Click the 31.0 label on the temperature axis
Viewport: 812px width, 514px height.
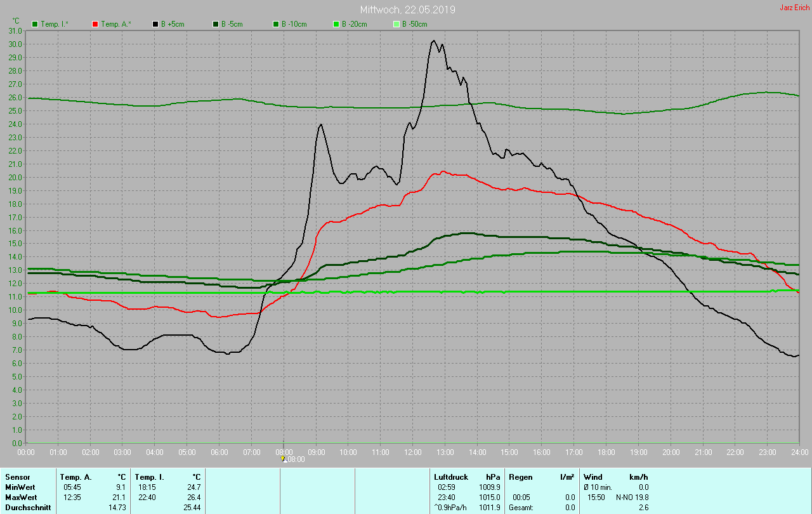click(15, 30)
